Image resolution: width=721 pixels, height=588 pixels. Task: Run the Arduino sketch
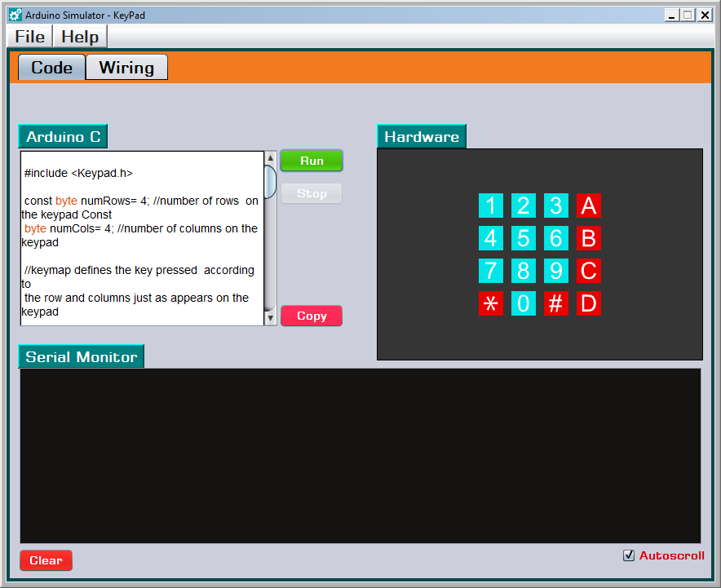click(x=312, y=161)
